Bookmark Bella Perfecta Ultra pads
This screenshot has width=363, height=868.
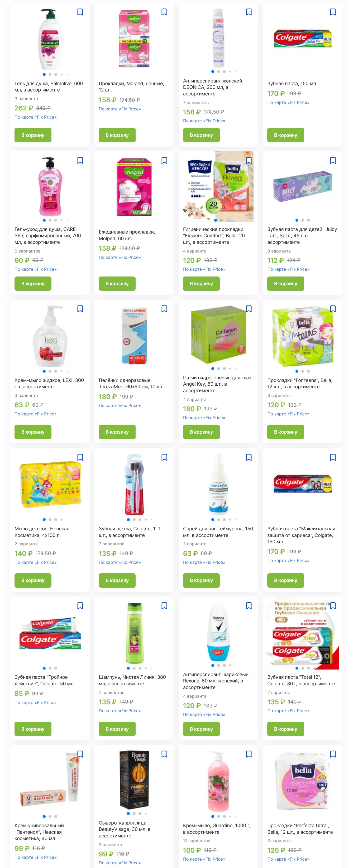333,754
